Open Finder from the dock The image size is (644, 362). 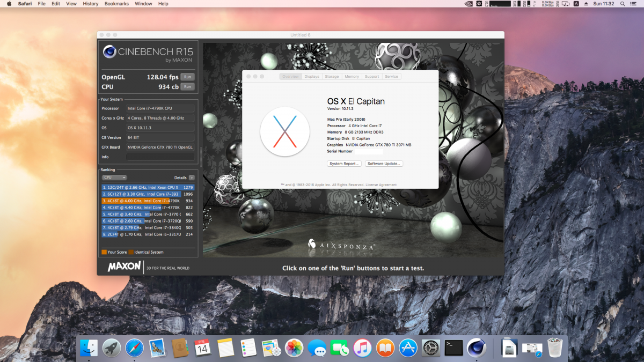pyautogui.click(x=89, y=348)
